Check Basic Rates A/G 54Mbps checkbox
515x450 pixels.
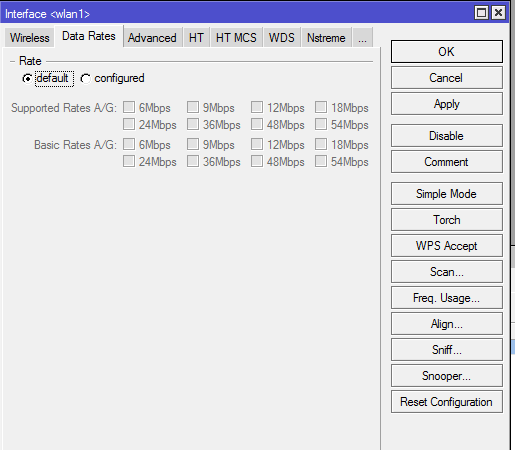(x=321, y=161)
